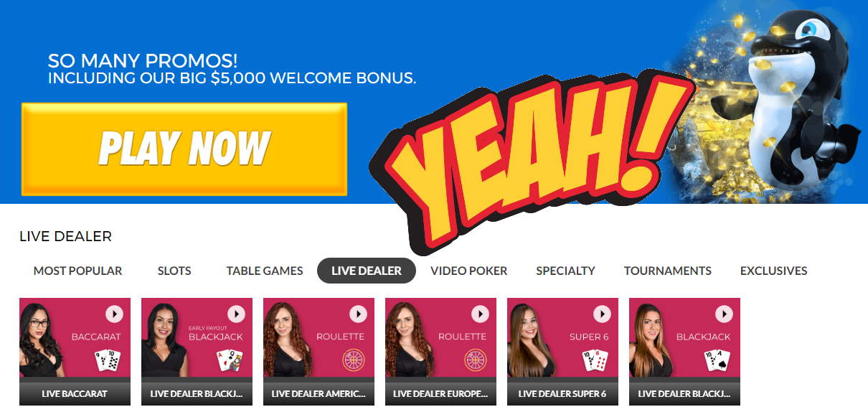Select the Live Dealer tab
The height and width of the screenshot is (412, 868).
(367, 271)
